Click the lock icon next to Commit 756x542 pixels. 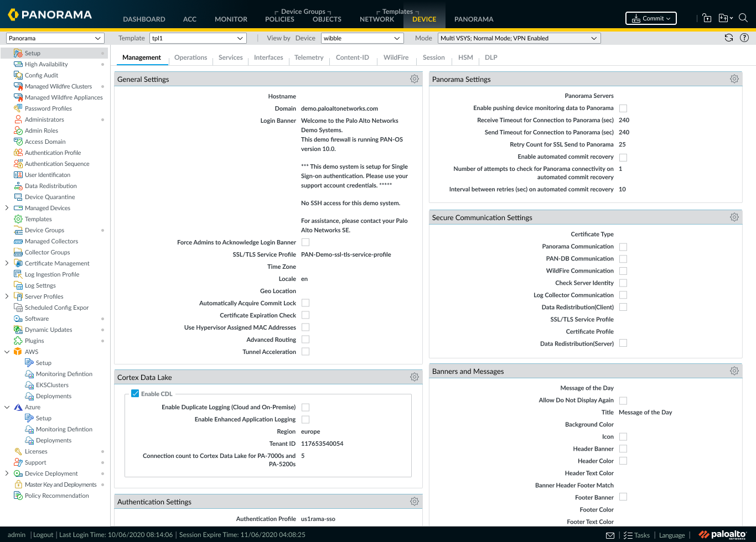coord(707,18)
